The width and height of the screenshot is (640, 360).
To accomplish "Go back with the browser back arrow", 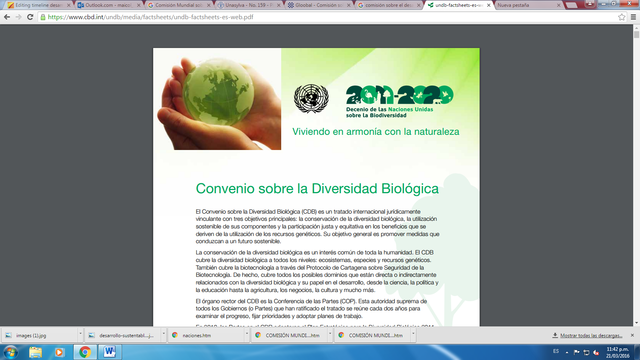I will (x=7, y=17).
